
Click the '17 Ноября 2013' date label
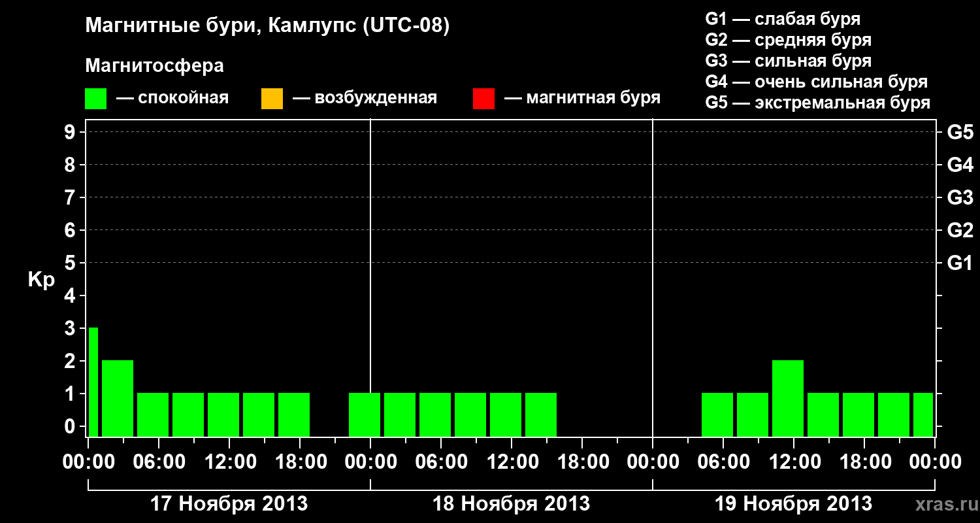[229, 504]
